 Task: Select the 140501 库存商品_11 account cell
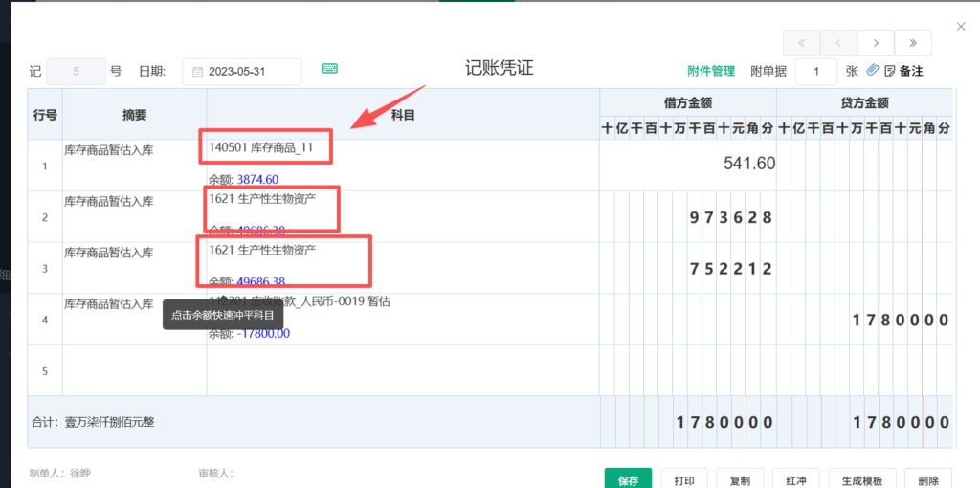266,147
